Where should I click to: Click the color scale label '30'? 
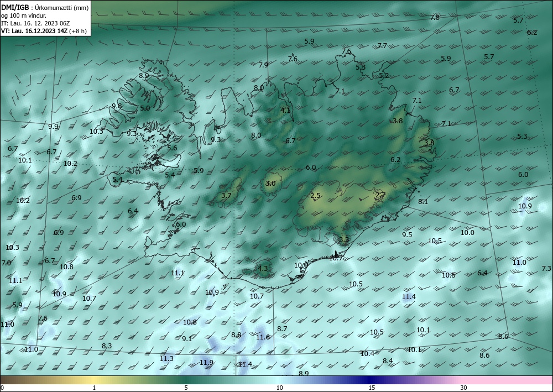(463, 388)
